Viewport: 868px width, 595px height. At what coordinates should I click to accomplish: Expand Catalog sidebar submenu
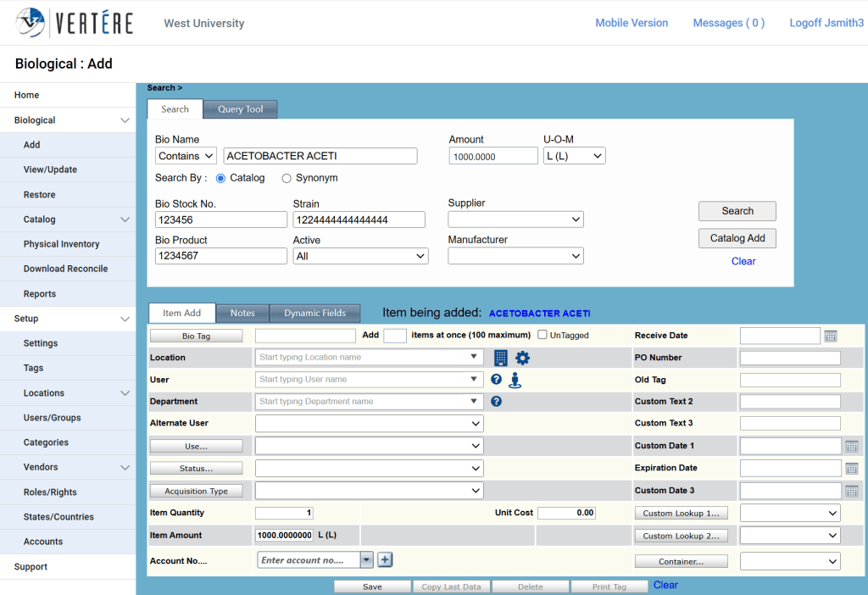pyautogui.click(x=125, y=220)
